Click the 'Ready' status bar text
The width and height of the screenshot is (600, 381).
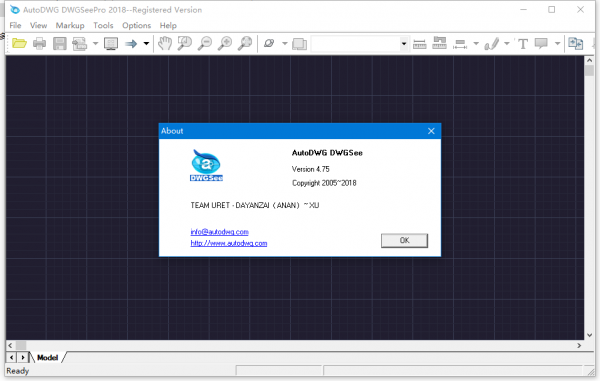tap(18, 371)
